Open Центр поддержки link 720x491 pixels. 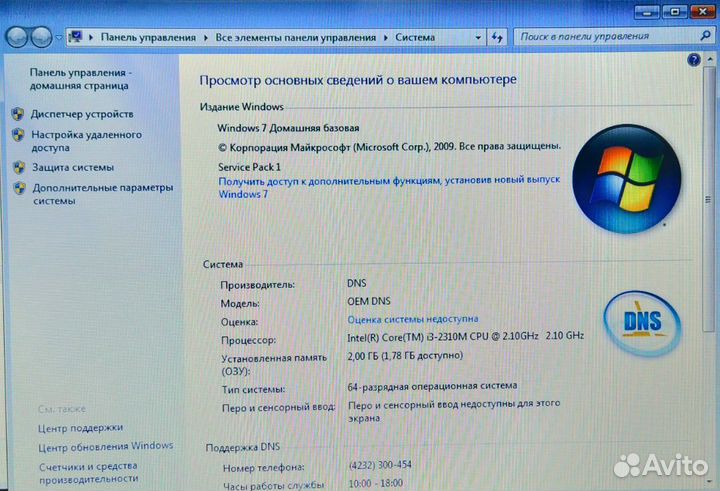80,428
